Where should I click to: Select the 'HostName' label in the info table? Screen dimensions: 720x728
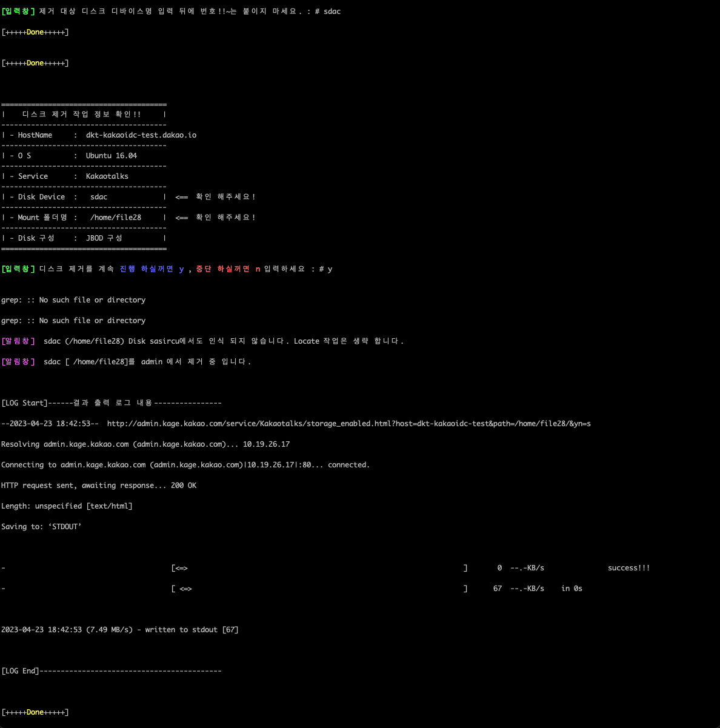click(35, 135)
